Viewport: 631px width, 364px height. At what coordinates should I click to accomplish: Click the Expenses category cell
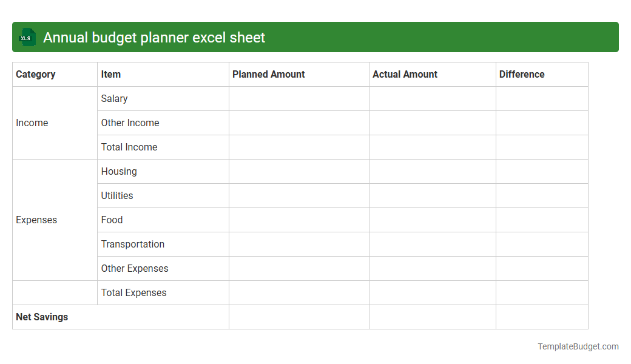click(36, 220)
